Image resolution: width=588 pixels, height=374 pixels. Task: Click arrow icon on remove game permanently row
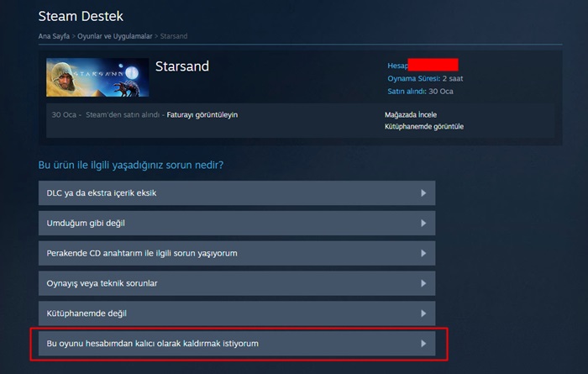tap(423, 344)
